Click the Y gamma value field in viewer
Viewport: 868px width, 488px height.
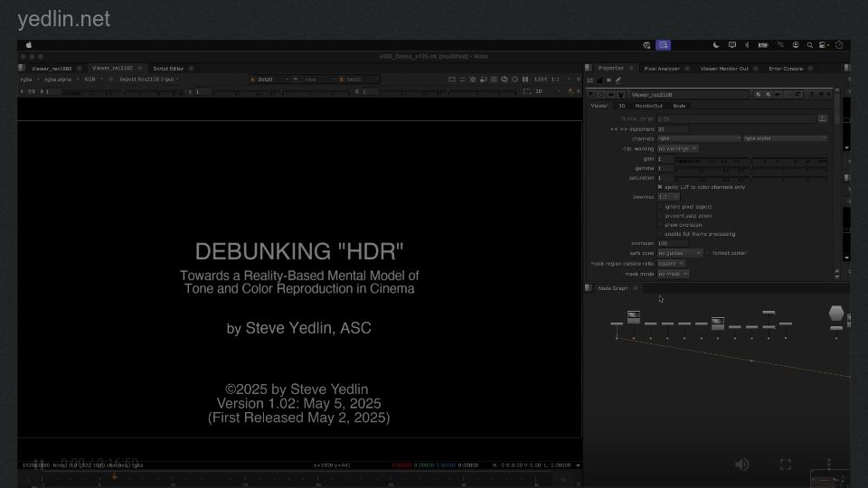coord(203,92)
